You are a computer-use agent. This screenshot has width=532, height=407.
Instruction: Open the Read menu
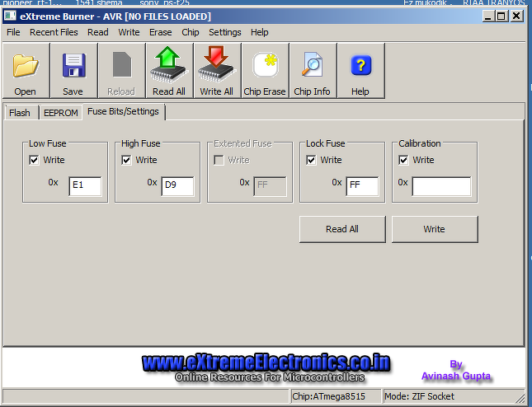pos(98,32)
